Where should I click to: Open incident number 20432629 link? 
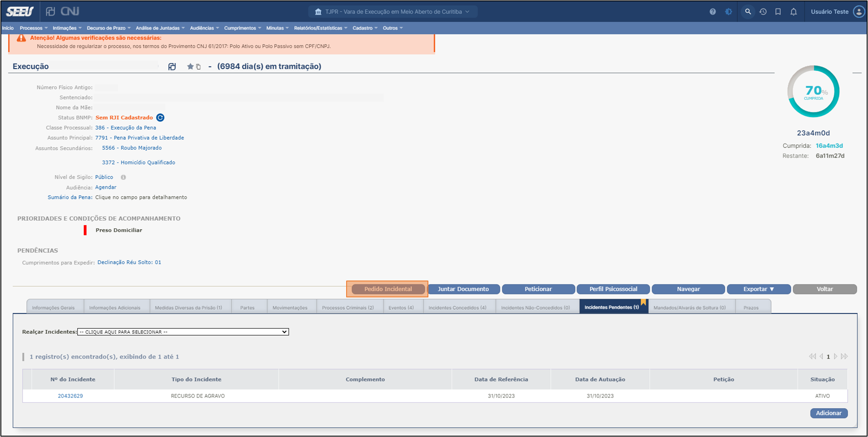[x=71, y=396]
